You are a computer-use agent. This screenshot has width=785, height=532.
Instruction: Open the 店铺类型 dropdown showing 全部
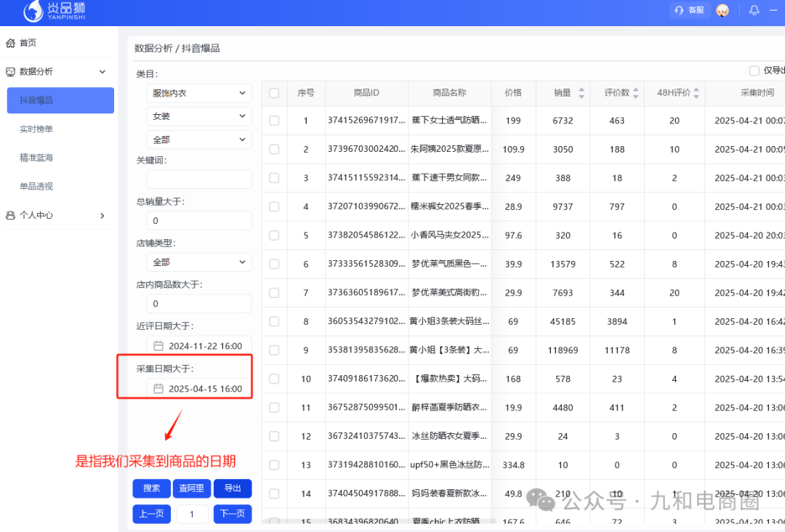(x=198, y=262)
